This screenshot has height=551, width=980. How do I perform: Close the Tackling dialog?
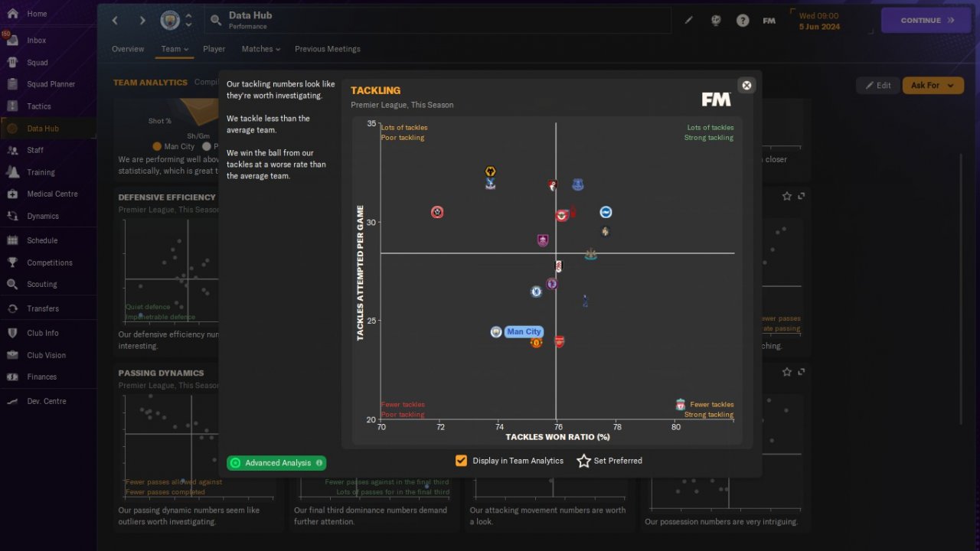[747, 85]
